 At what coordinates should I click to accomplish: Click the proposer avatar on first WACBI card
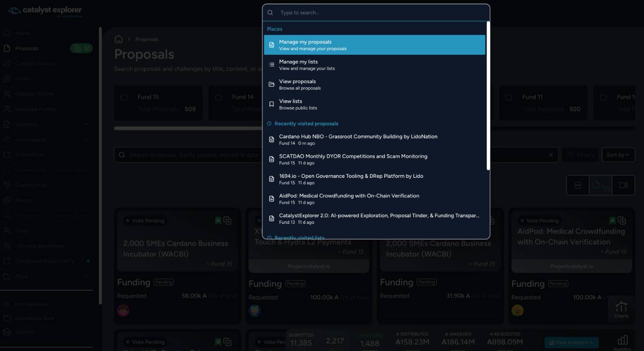pyautogui.click(x=123, y=311)
